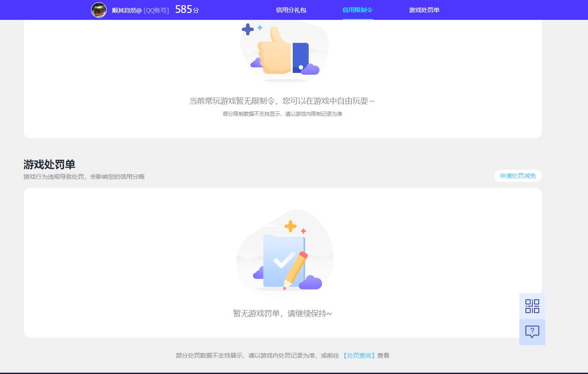Viewport: 588px width, 374px height.
Task: Click the pencil graphic in the penalty section
Action: pos(297,268)
